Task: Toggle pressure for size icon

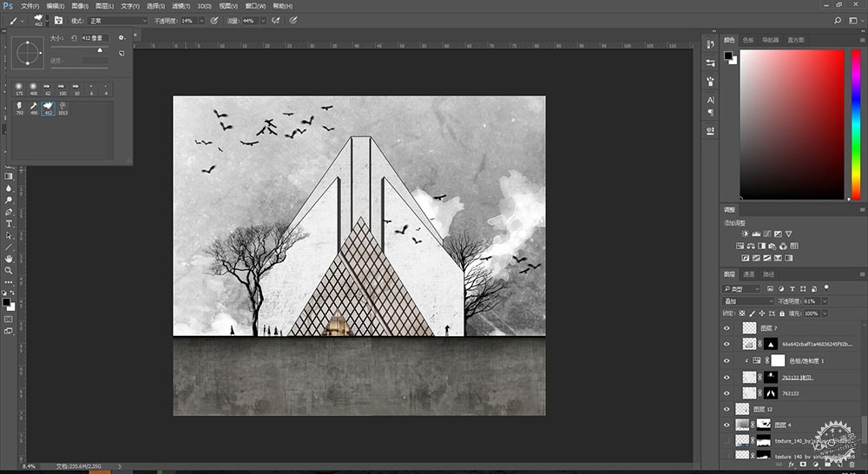Action: pyautogui.click(x=293, y=21)
